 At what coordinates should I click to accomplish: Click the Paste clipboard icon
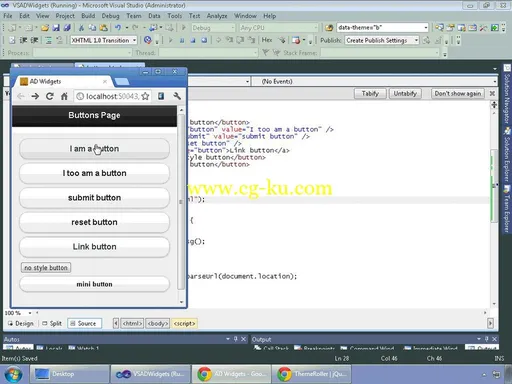point(104,28)
